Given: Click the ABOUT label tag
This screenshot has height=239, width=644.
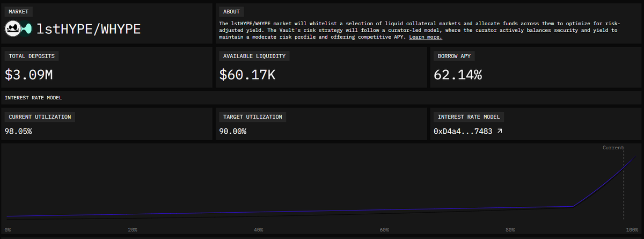Looking at the screenshot, I should click(232, 11).
